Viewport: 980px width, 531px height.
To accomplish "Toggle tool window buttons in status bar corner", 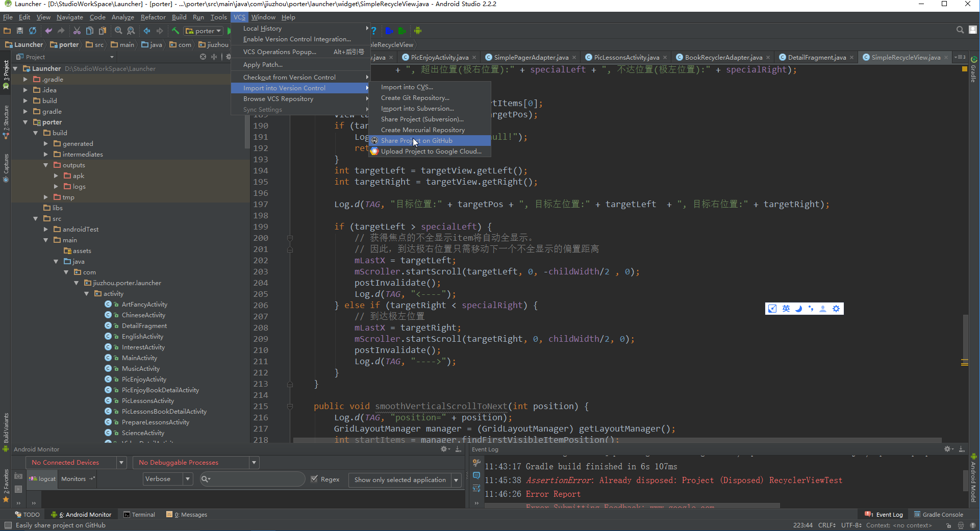I will coord(8,525).
